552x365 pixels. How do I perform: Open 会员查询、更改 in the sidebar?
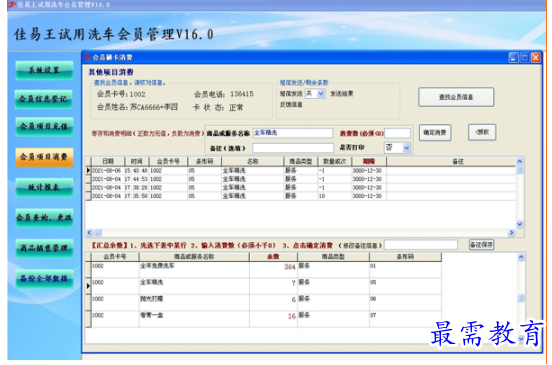[x=44, y=218]
